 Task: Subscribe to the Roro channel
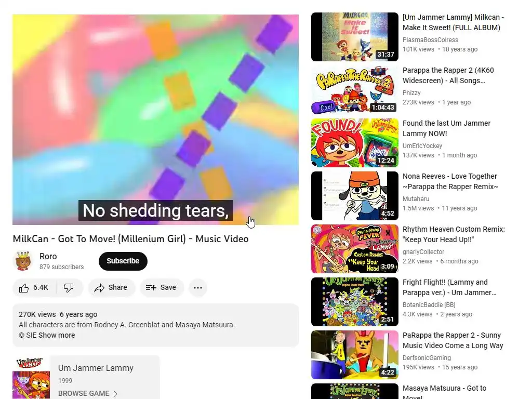pyautogui.click(x=123, y=261)
